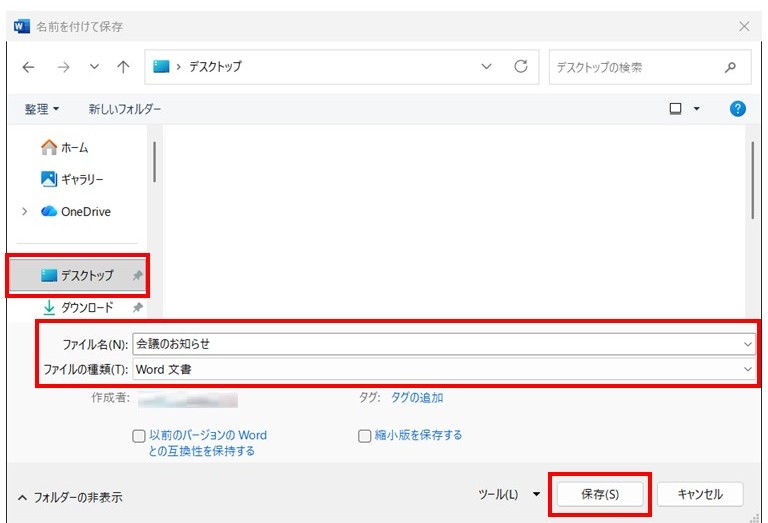The image size is (768, 523).
Task: Expand the OneDrive tree node
Action: click(25, 212)
